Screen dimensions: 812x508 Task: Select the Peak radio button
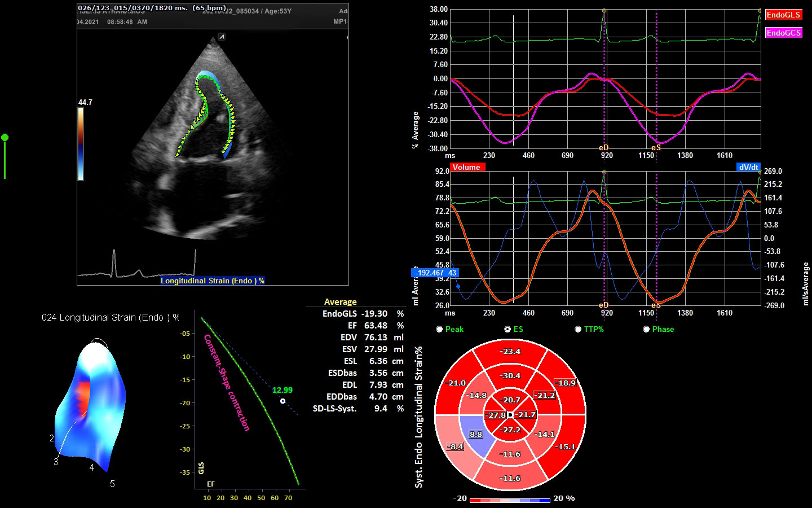(x=439, y=329)
